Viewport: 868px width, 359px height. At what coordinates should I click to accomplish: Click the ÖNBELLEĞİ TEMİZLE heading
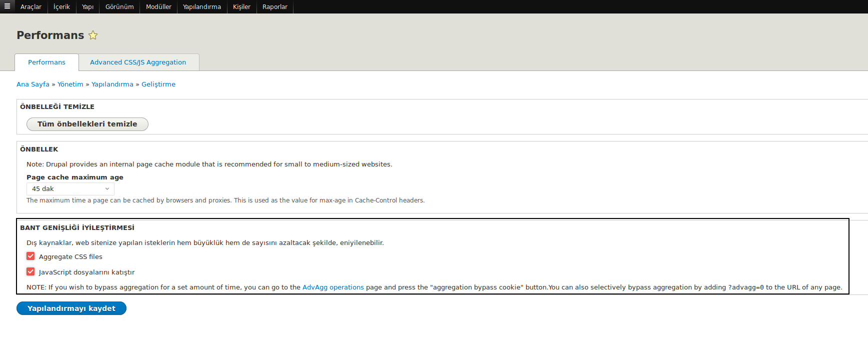click(57, 106)
